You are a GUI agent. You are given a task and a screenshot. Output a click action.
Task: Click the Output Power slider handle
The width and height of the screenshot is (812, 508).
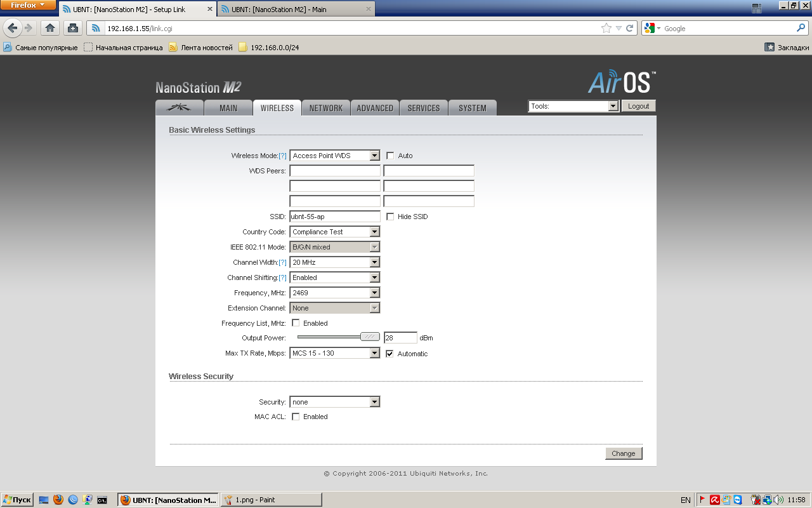(370, 337)
